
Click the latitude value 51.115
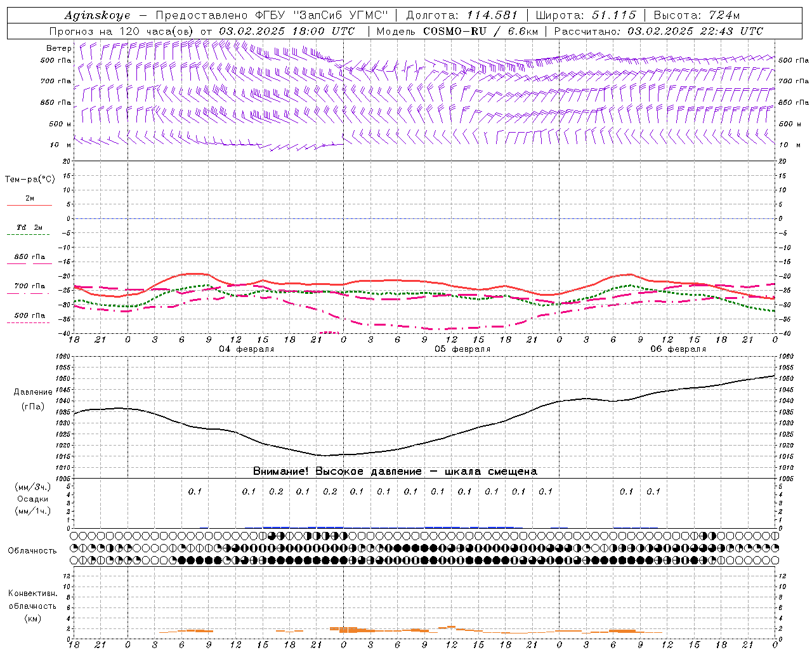[613, 15]
